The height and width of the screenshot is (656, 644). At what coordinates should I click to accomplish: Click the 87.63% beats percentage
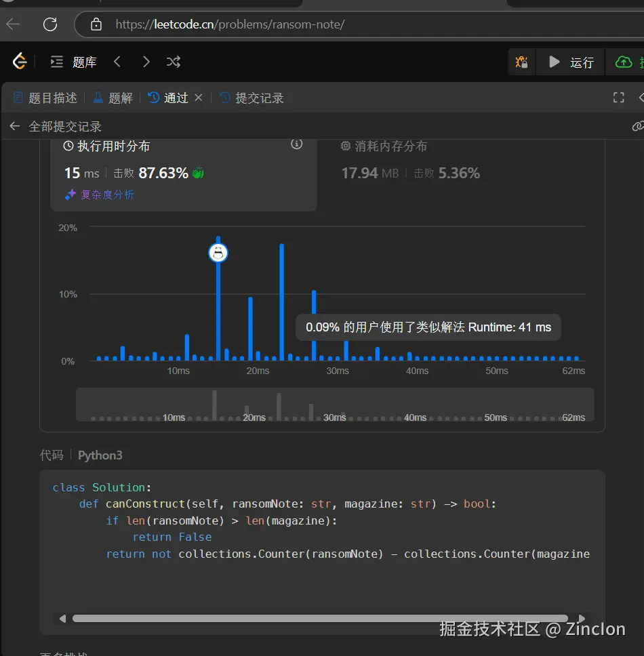[x=163, y=173]
